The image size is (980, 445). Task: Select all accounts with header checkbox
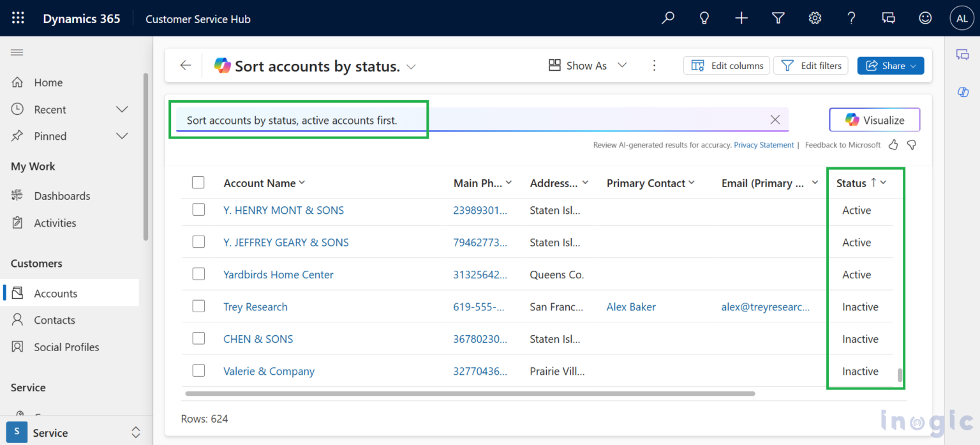198,182
